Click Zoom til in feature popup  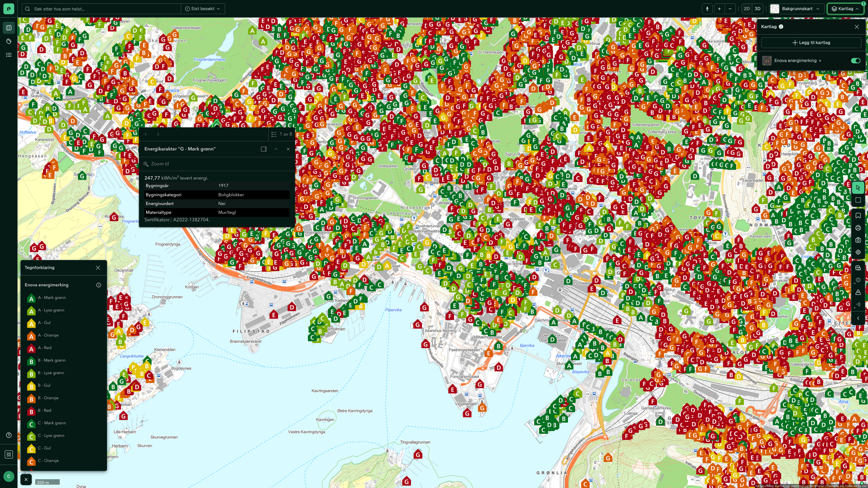(x=156, y=164)
